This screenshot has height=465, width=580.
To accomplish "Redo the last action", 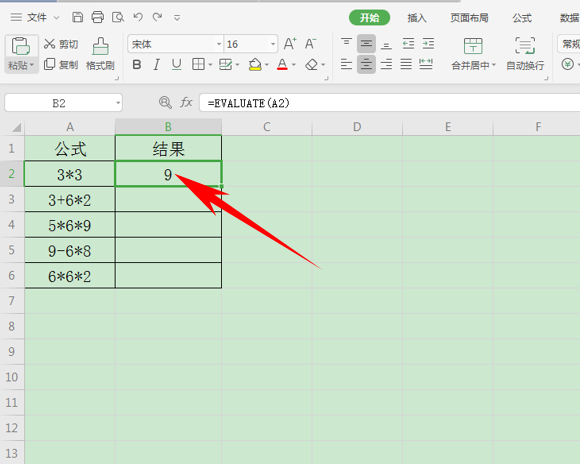I will pyautogui.click(x=158, y=17).
